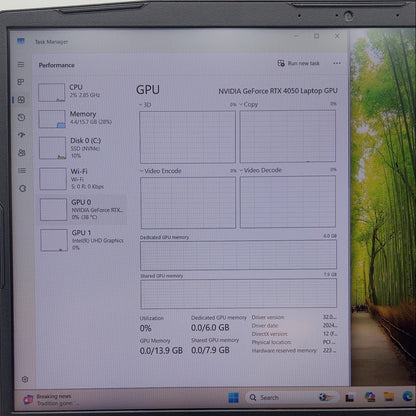Open the Processes page icon
416x416 pixels.
(21, 82)
